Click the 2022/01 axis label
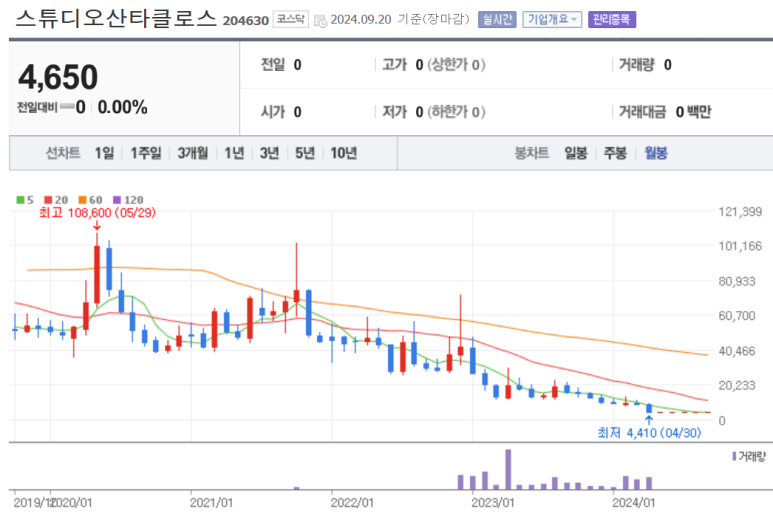Screen dimensions: 773x514 [352, 503]
